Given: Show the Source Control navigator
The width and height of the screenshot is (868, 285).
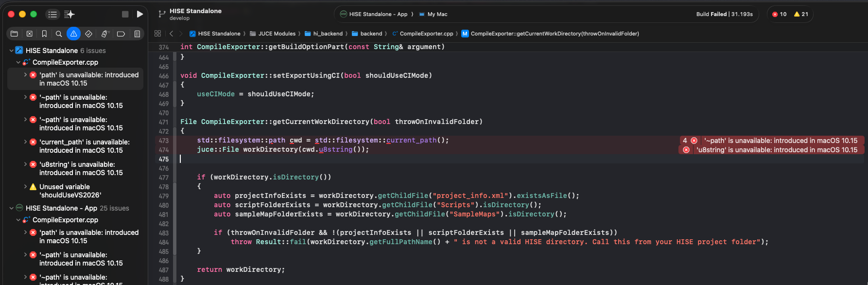Looking at the screenshot, I should click(29, 34).
